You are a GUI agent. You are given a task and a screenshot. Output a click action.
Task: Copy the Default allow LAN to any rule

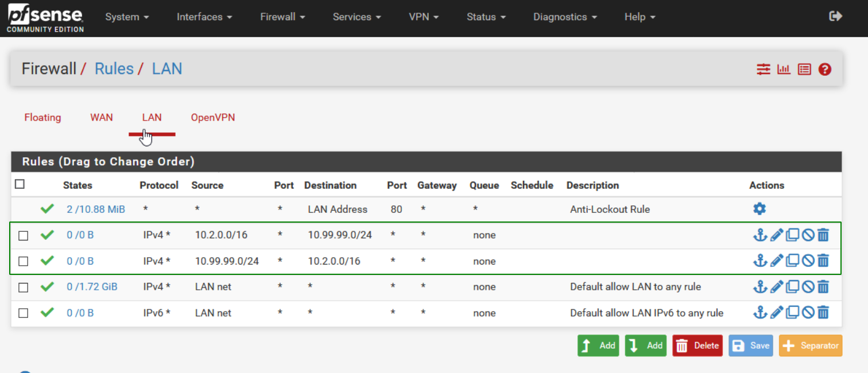792,286
